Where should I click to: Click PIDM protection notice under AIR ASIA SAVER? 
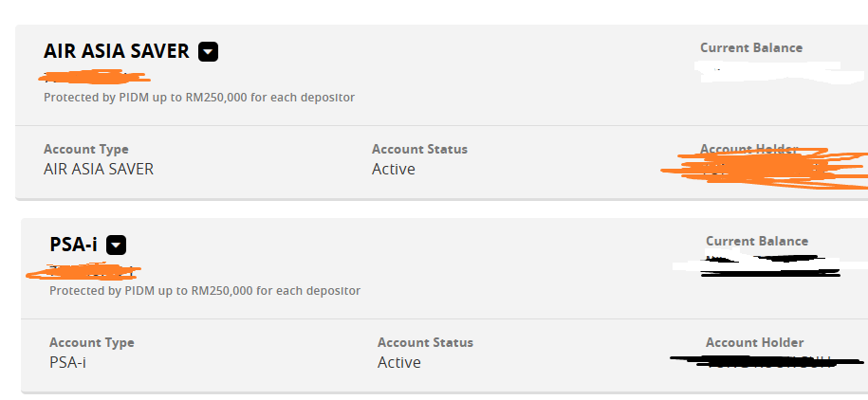point(199,98)
